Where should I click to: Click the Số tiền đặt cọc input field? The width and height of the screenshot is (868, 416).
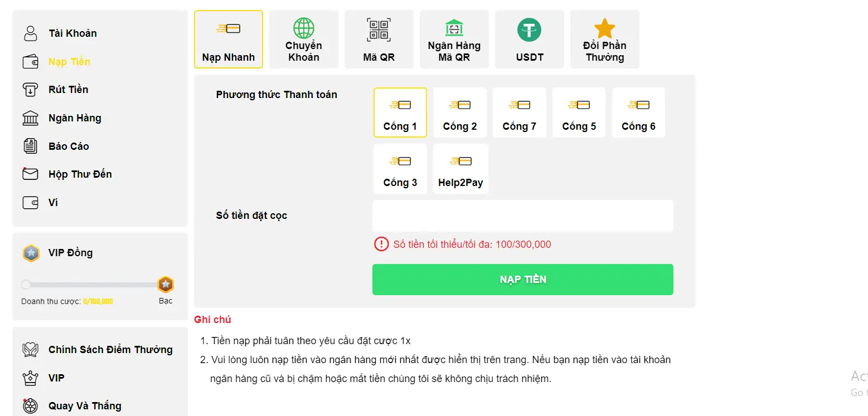point(522,216)
